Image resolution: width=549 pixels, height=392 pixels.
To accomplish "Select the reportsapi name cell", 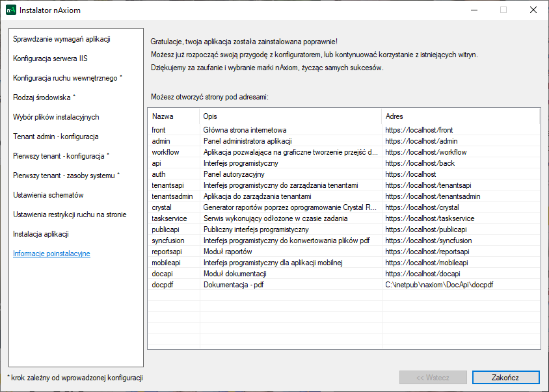I will pos(167,252).
